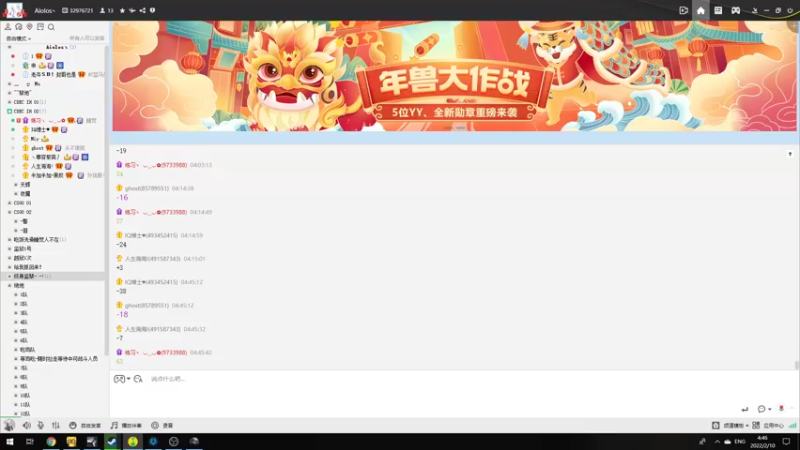Open the Windows Start menu
The height and width of the screenshot is (450, 800).
[x=10, y=441]
